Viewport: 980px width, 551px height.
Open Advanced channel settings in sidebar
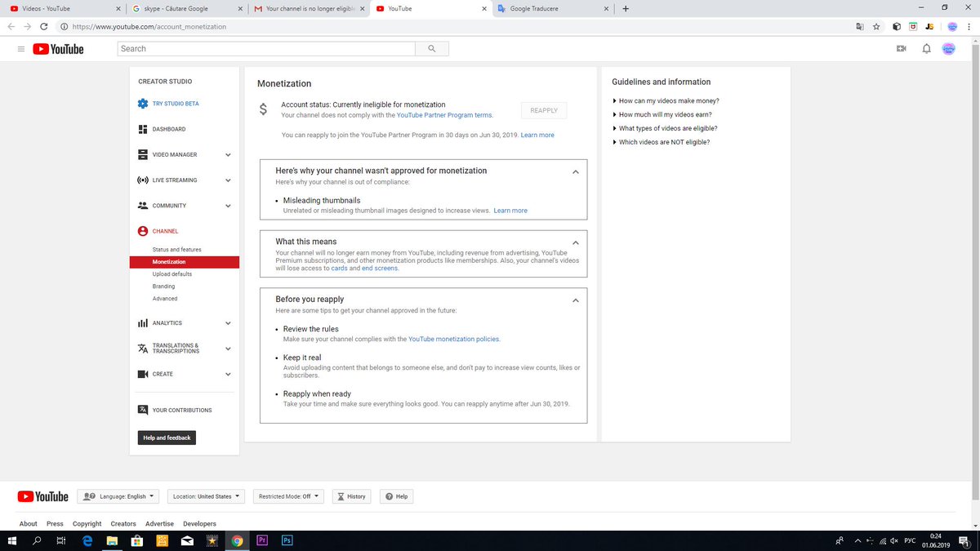point(165,299)
